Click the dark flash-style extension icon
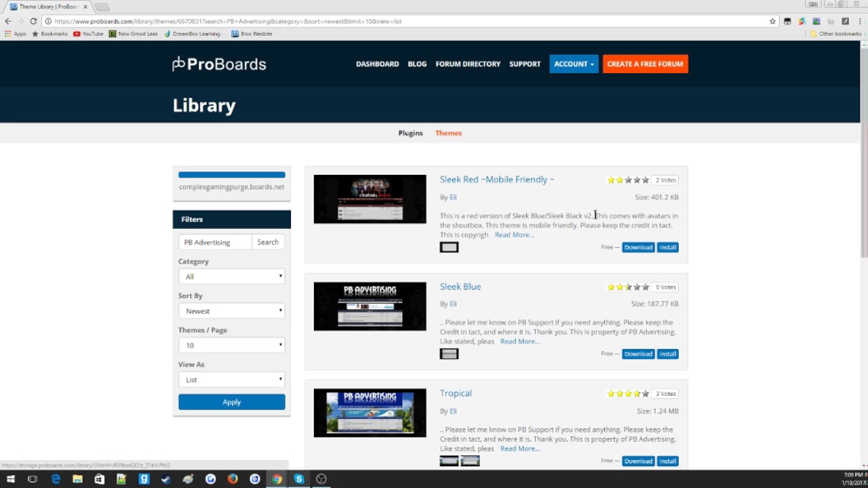This screenshot has height=488, width=868. (845, 21)
